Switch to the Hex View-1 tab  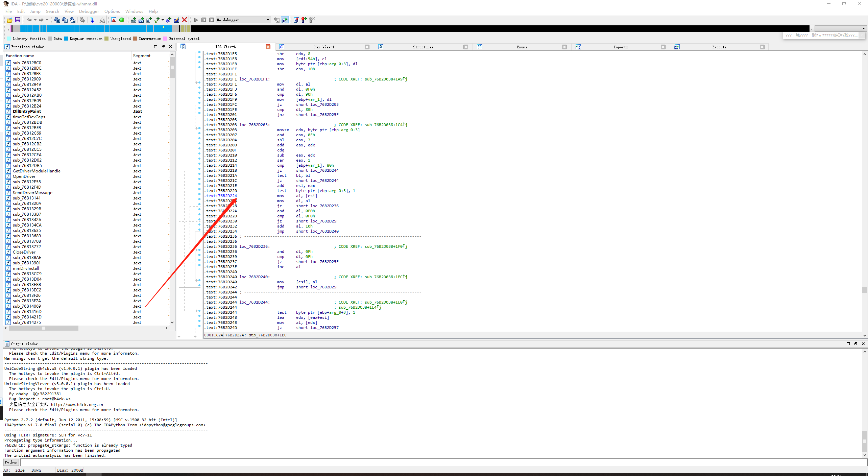click(x=324, y=47)
